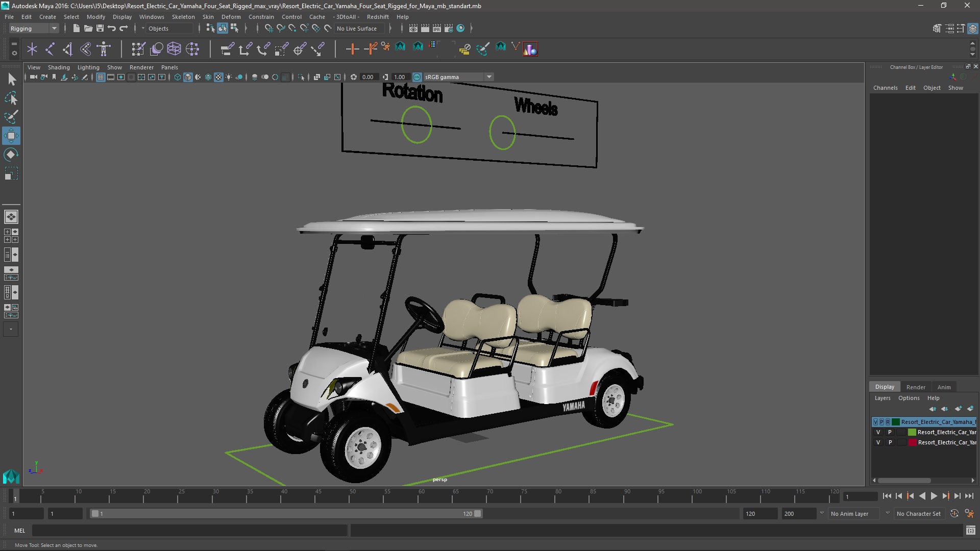Toggle smooth shade all in viewport
The width and height of the screenshot is (980, 551).
[188, 77]
